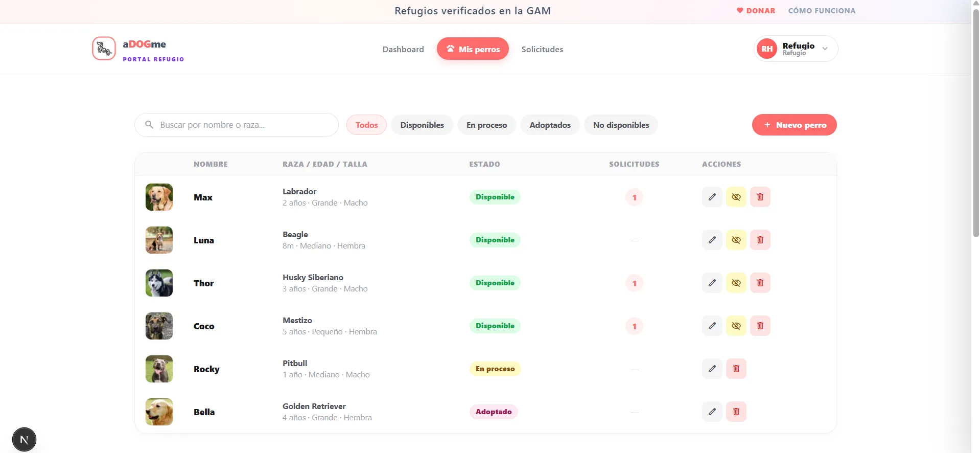Image resolution: width=980 pixels, height=453 pixels.
Task: Open Thor's solicitudes count badge
Action: click(x=634, y=283)
